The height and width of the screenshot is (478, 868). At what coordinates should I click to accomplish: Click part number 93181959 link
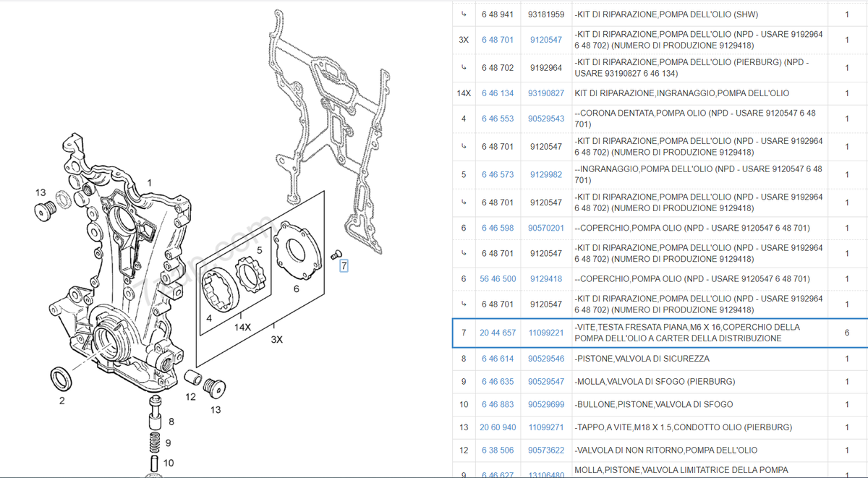[545, 14]
